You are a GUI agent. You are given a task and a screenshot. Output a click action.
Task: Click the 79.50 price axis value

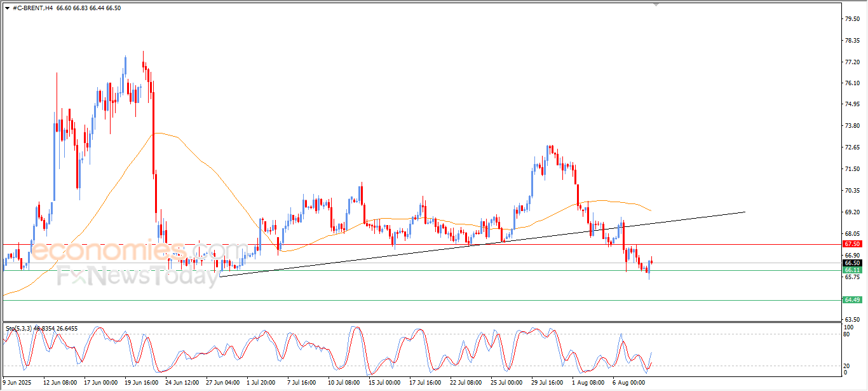pyautogui.click(x=852, y=19)
